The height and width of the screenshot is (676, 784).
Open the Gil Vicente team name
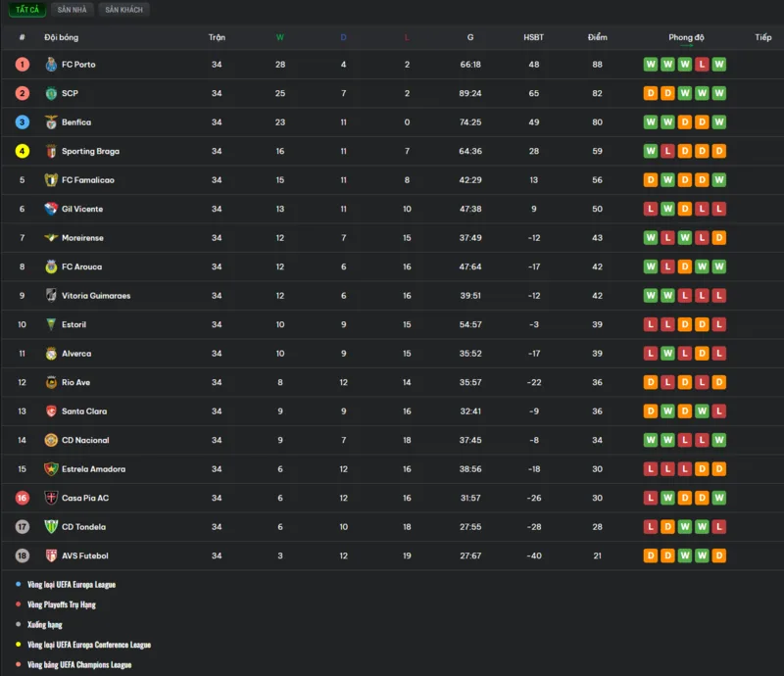coord(82,209)
